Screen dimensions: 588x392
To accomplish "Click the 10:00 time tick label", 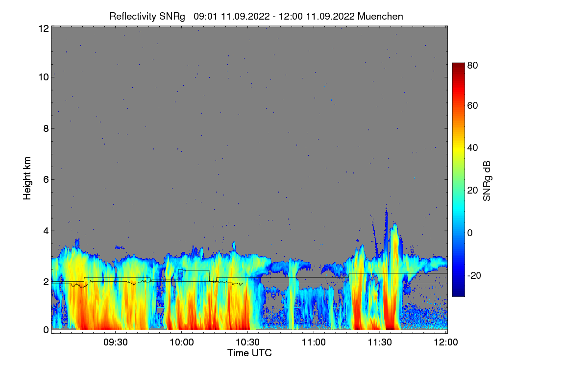I will pos(181,343).
